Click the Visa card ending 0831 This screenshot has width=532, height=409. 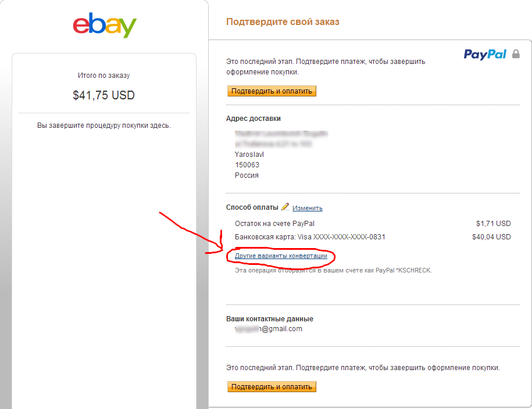point(310,237)
